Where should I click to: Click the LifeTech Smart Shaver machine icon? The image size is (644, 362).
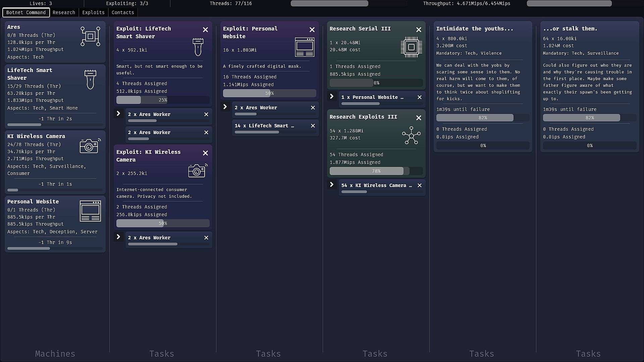point(90,79)
